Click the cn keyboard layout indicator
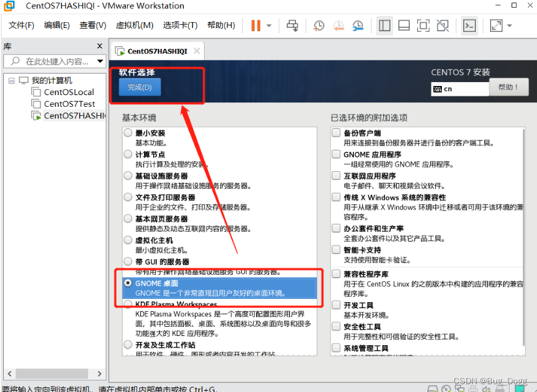537x392 pixels. 459,89
